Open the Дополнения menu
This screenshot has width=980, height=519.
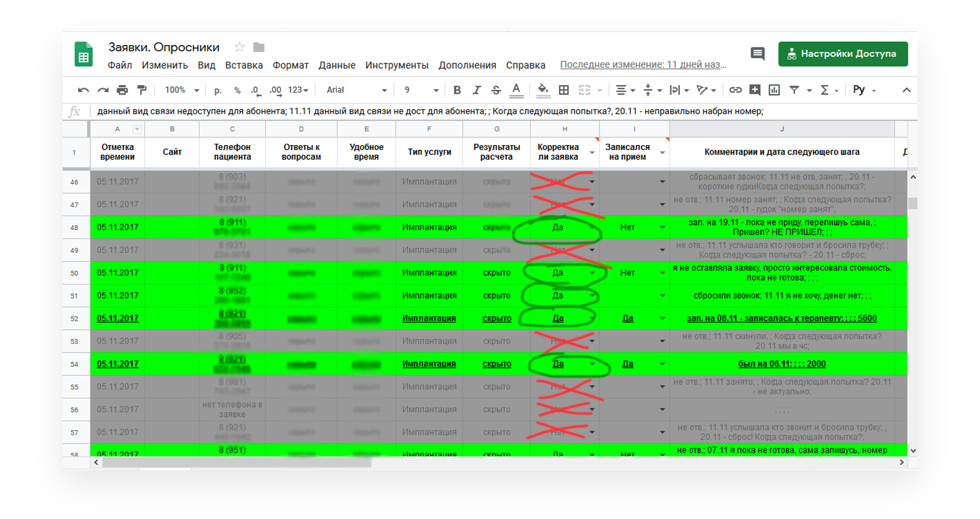click(467, 65)
